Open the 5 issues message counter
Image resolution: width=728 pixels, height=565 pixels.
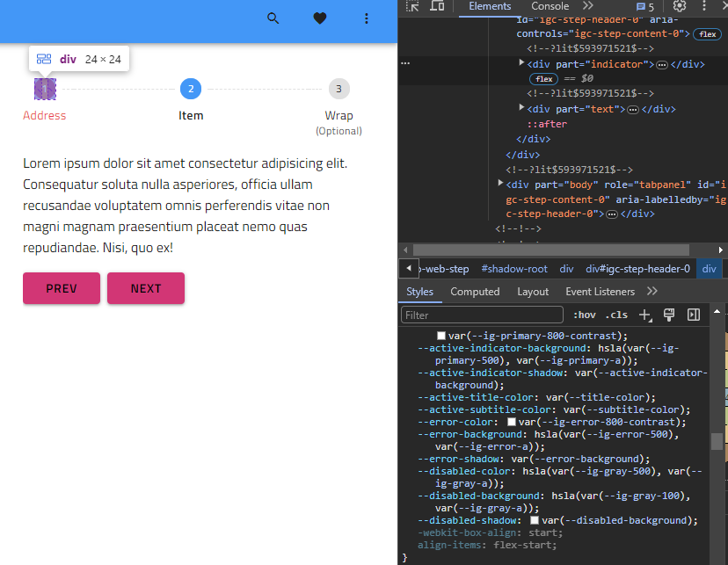click(644, 6)
